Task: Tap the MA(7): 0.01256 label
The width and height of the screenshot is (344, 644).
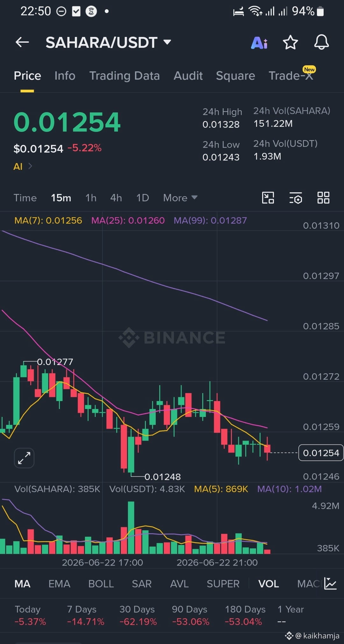Action: (48, 220)
